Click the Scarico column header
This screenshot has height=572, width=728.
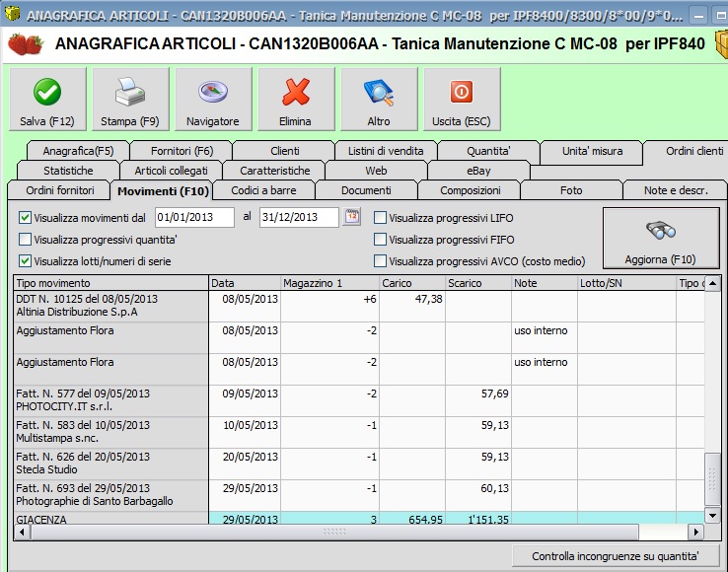(x=478, y=283)
